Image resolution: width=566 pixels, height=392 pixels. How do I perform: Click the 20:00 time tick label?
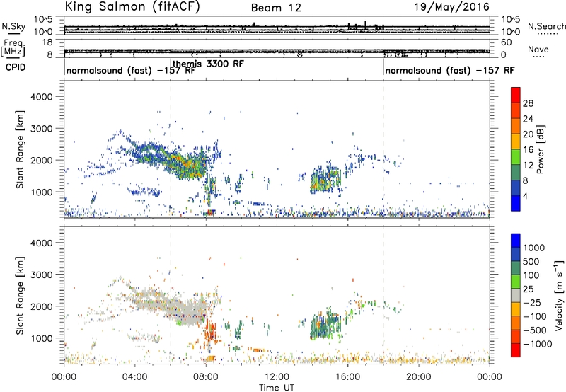(x=418, y=377)
